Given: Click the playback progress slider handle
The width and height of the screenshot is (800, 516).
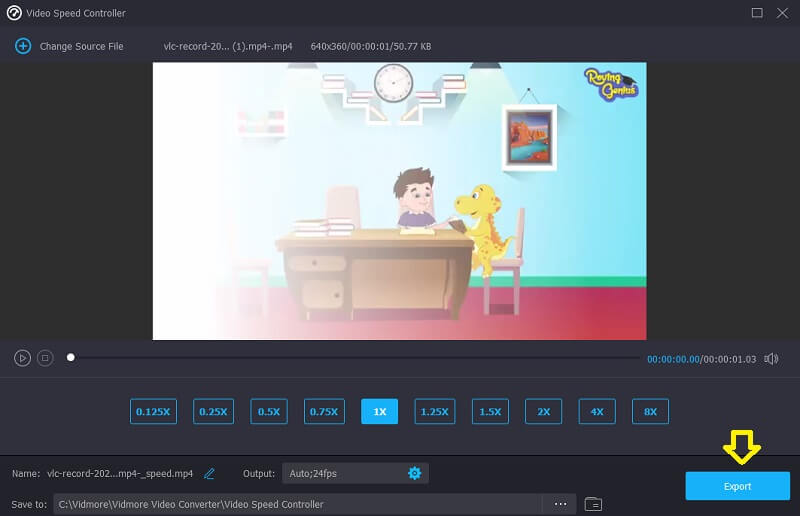Looking at the screenshot, I should pyautogui.click(x=71, y=358).
